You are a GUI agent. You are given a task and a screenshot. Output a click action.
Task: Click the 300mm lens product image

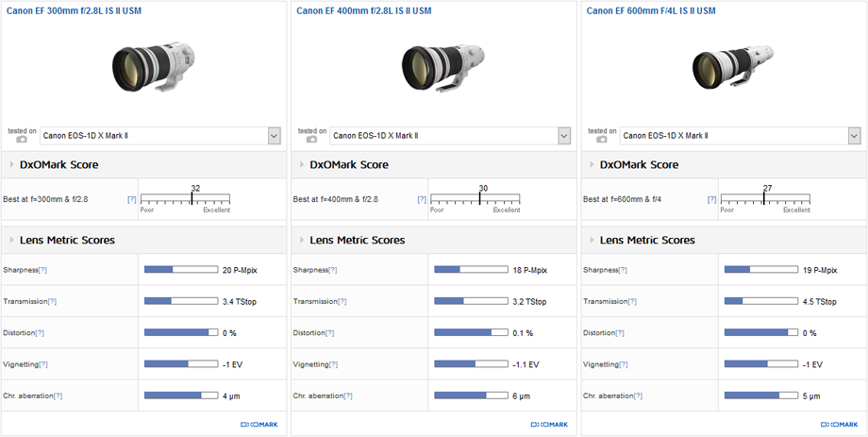(x=154, y=66)
